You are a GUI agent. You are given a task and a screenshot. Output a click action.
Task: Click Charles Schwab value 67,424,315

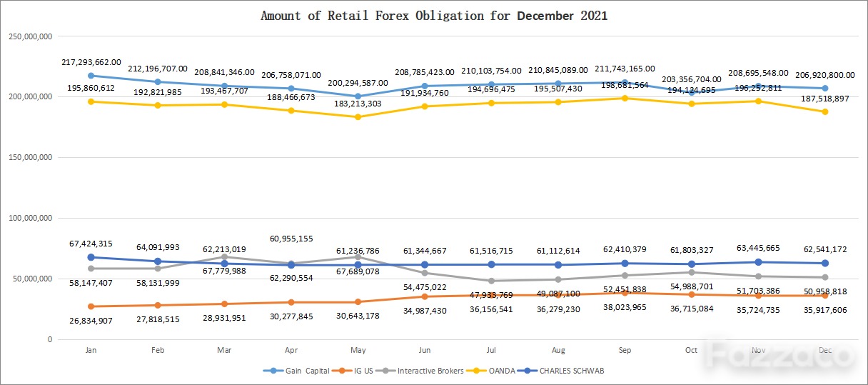(90, 244)
